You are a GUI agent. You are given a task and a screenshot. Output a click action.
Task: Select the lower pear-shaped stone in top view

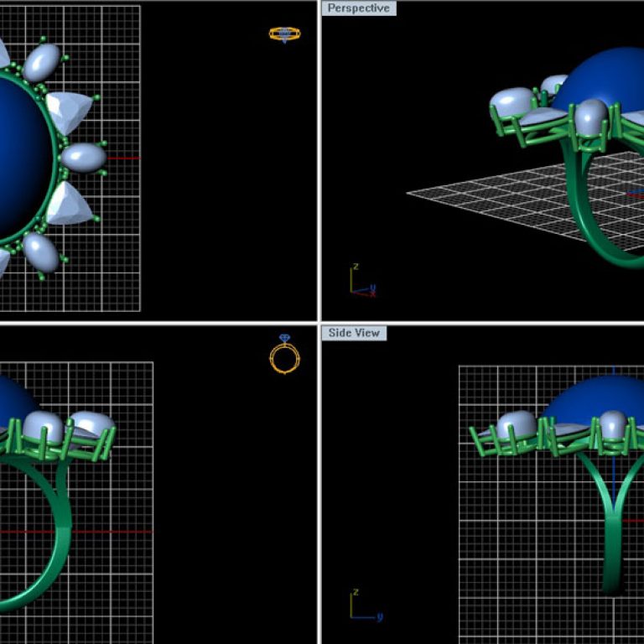(x=67, y=204)
